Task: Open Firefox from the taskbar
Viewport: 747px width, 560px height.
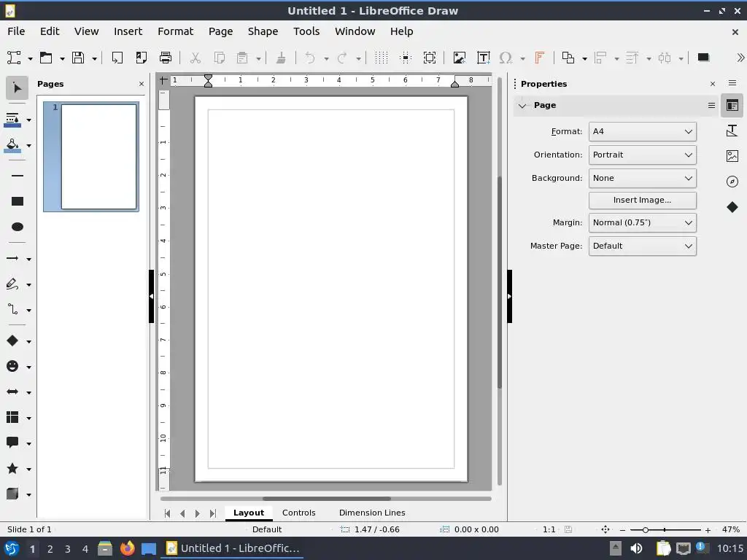Action: [127, 548]
